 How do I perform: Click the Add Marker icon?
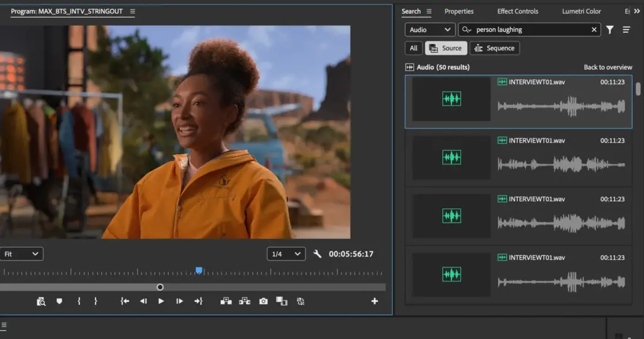click(59, 301)
